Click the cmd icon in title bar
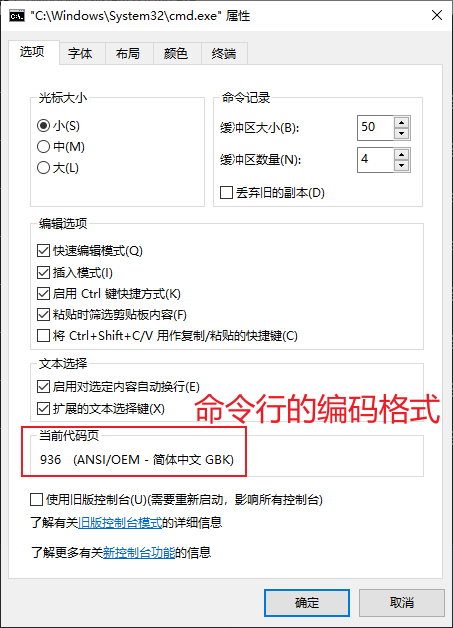This screenshot has height=628, width=453. [x=17, y=16]
